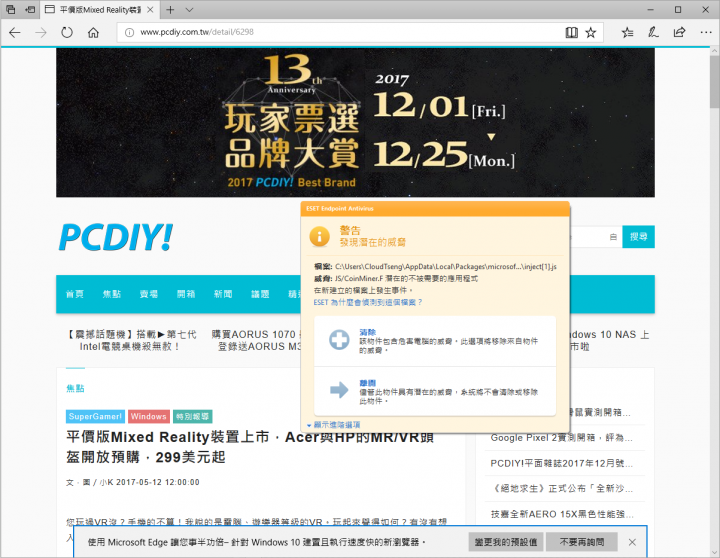Click the ESET warning info icon
The height and width of the screenshot is (558, 720).
click(x=320, y=237)
